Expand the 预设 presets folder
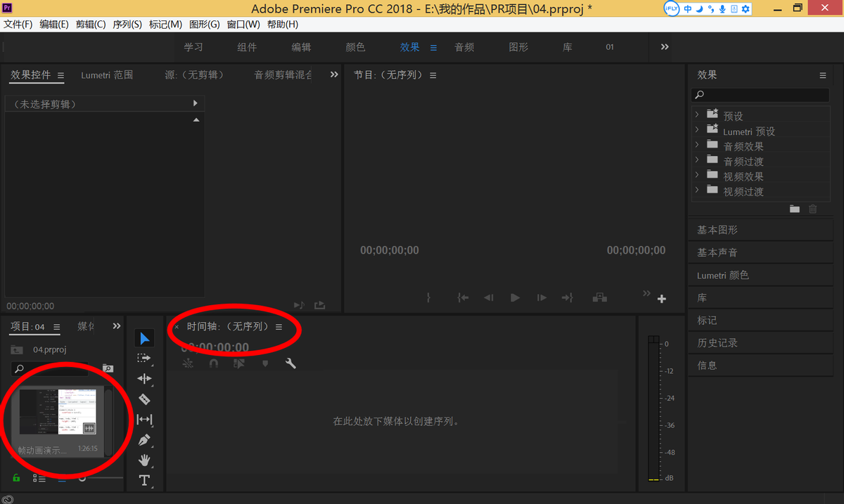Screen dimensions: 844x504 (x=697, y=114)
